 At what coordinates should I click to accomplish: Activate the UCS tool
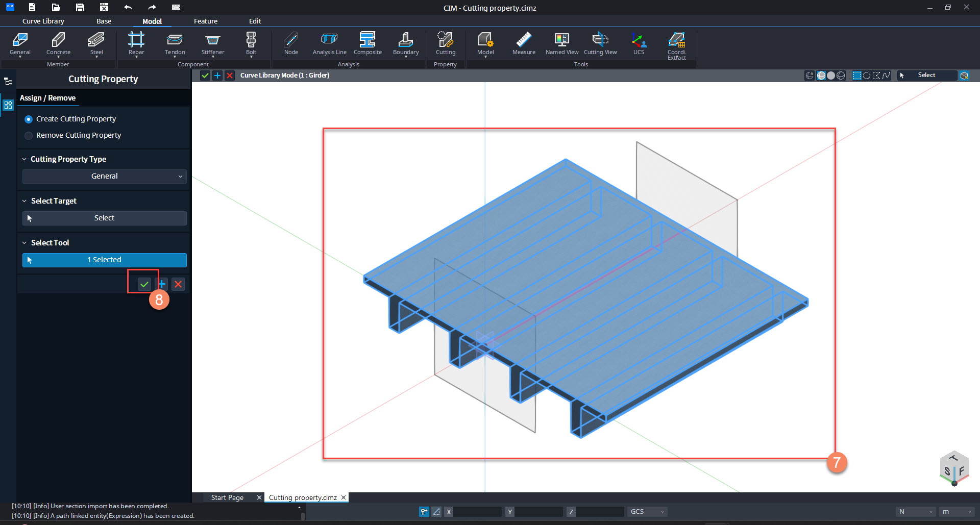coord(639,43)
